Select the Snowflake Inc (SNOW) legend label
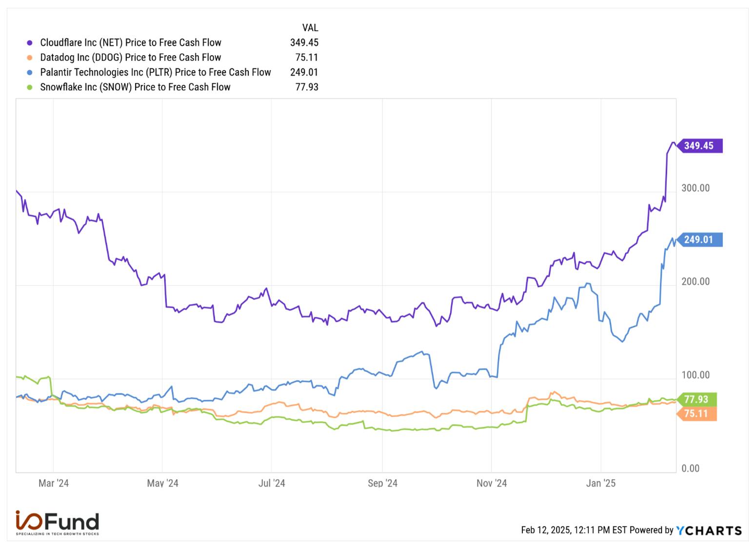 coord(135,87)
